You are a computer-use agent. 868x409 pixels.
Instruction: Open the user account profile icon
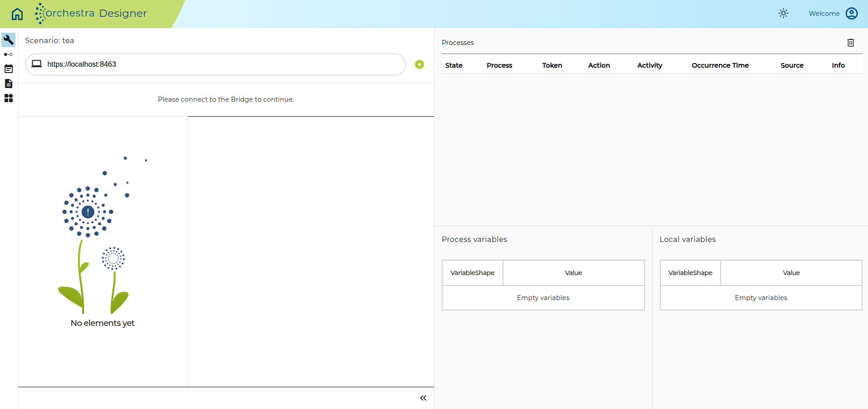852,14
